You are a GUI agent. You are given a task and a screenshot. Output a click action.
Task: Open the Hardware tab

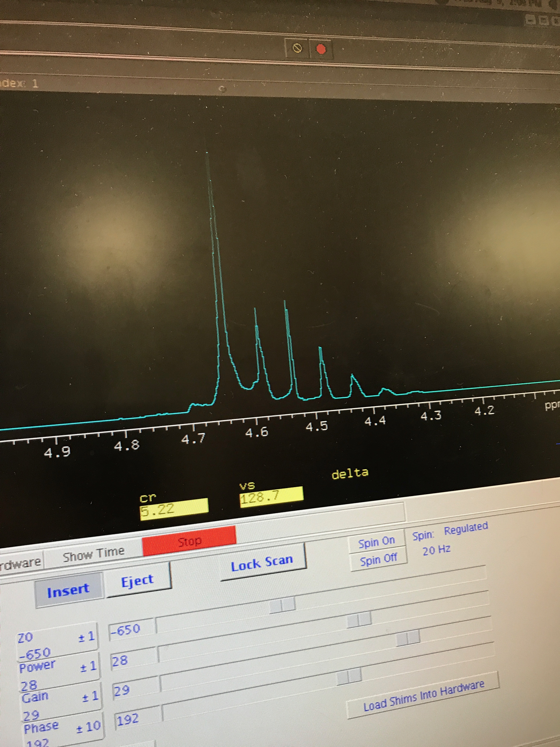[20, 563]
